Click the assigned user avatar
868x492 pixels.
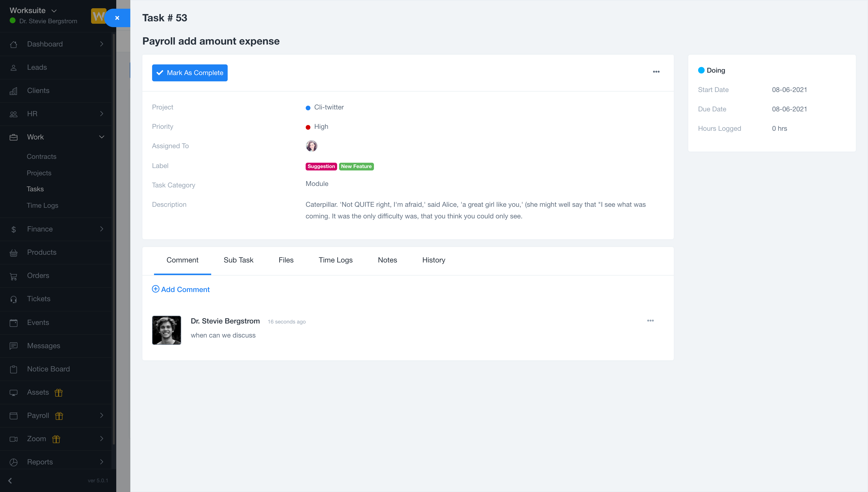tap(311, 146)
